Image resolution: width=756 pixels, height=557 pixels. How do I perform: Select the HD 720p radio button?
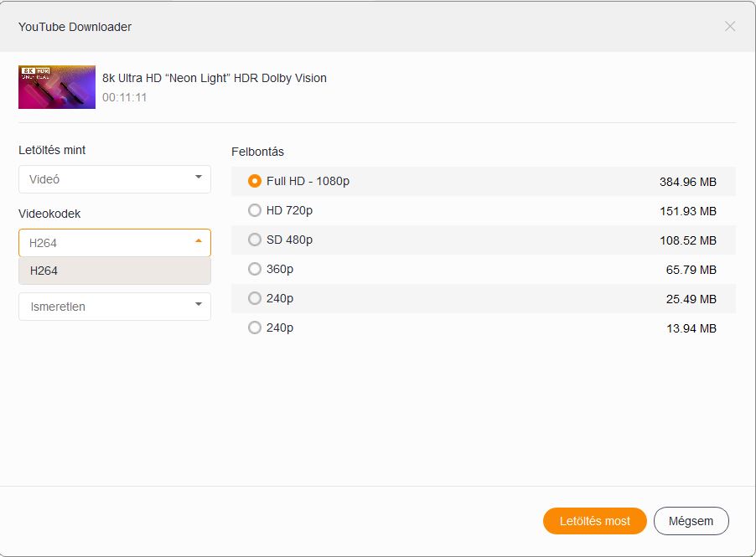click(x=255, y=210)
